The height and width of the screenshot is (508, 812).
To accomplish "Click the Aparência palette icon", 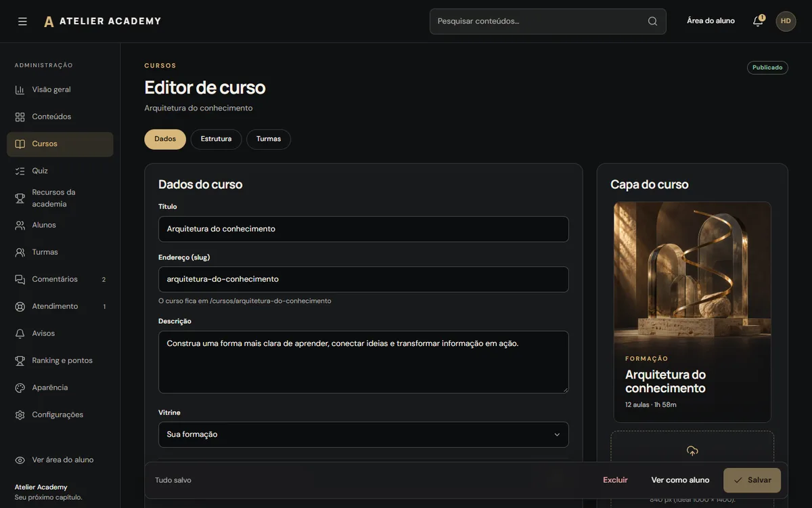I will coord(20,387).
